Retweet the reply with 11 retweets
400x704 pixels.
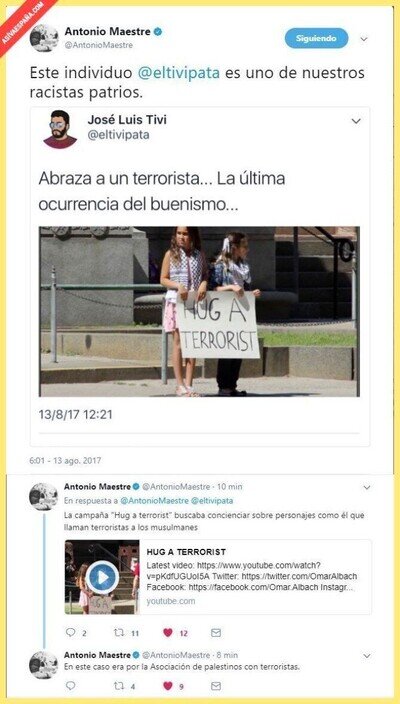pyautogui.click(x=119, y=633)
